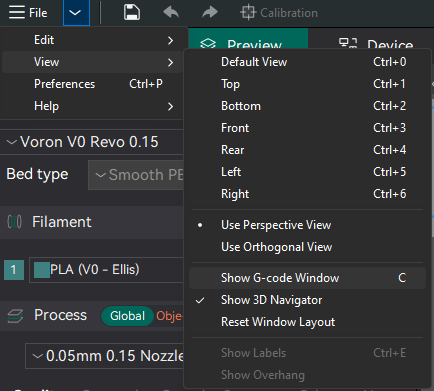Select the Rear view option

[x=307, y=150]
